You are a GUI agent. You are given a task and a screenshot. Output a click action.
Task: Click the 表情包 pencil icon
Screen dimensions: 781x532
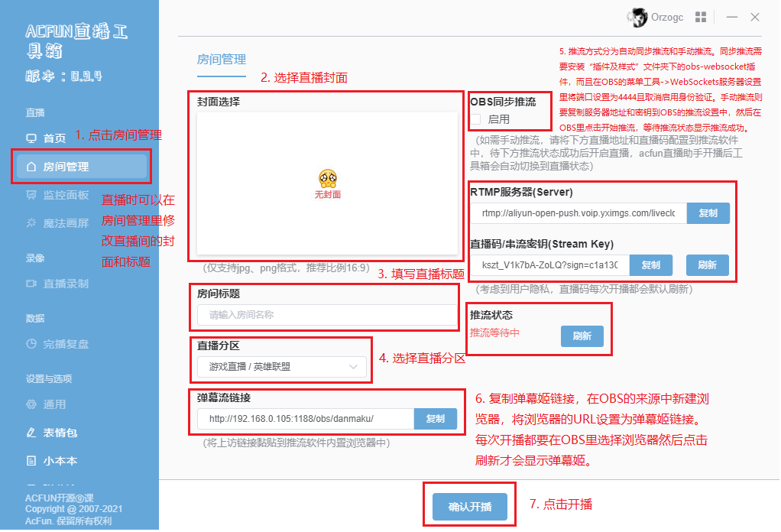point(31,433)
